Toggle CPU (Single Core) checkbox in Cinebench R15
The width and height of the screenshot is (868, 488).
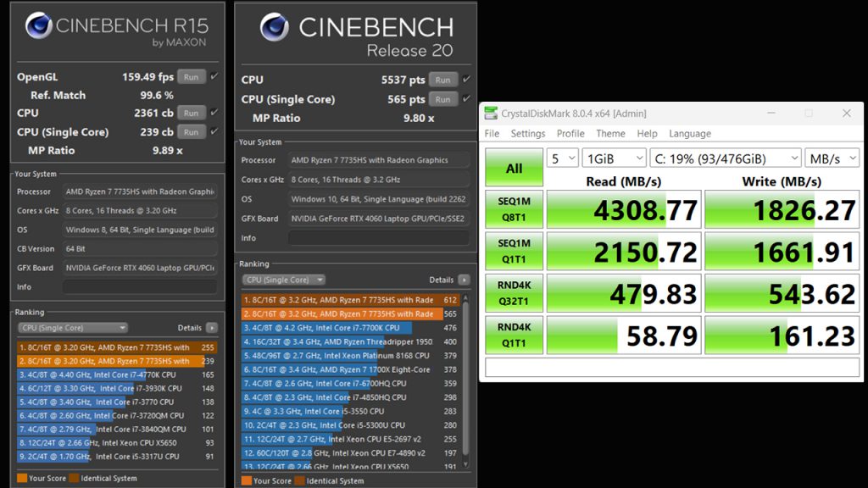point(214,131)
